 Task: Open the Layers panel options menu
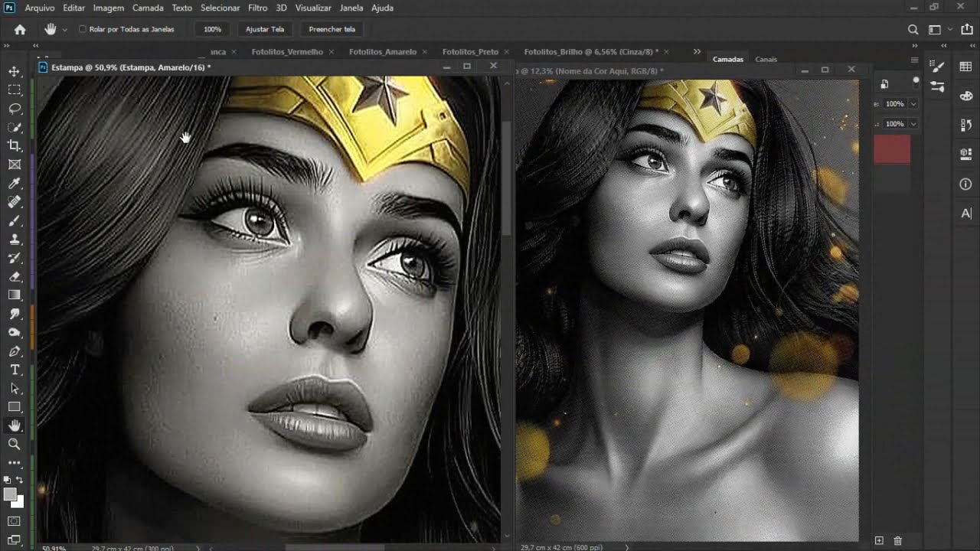click(914, 60)
